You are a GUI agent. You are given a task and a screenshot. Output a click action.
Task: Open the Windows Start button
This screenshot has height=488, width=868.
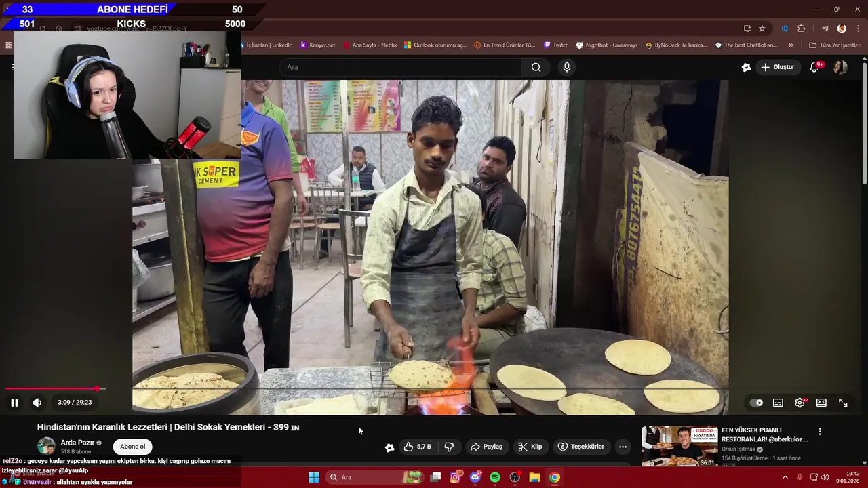pyautogui.click(x=314, y=477)
